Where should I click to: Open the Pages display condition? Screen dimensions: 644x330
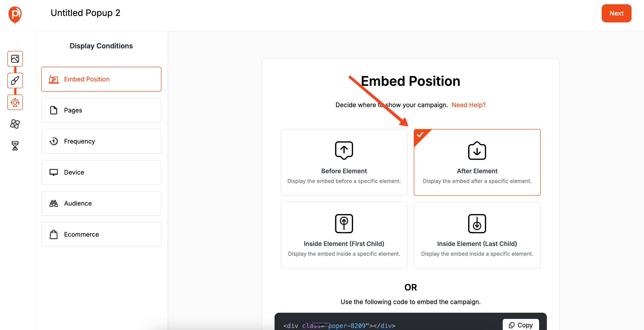101,110
